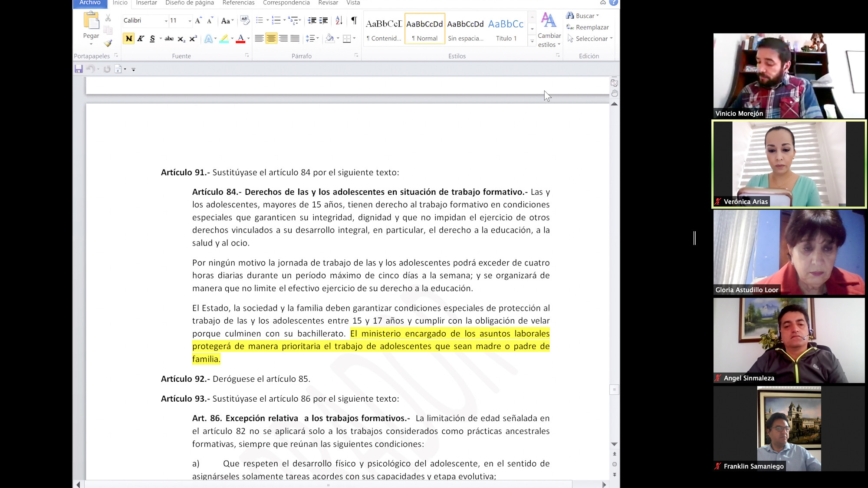Screen dimensions: 868x488
Task: Switch to the Correspondencia tab
Action: (286, 3)
